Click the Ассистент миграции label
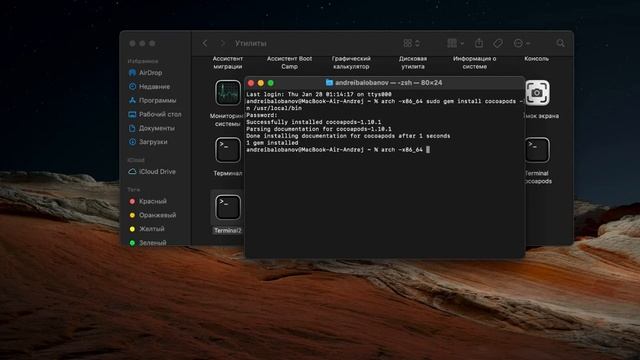The width and height of the screenshot is (640, 360). coord(228,62)
